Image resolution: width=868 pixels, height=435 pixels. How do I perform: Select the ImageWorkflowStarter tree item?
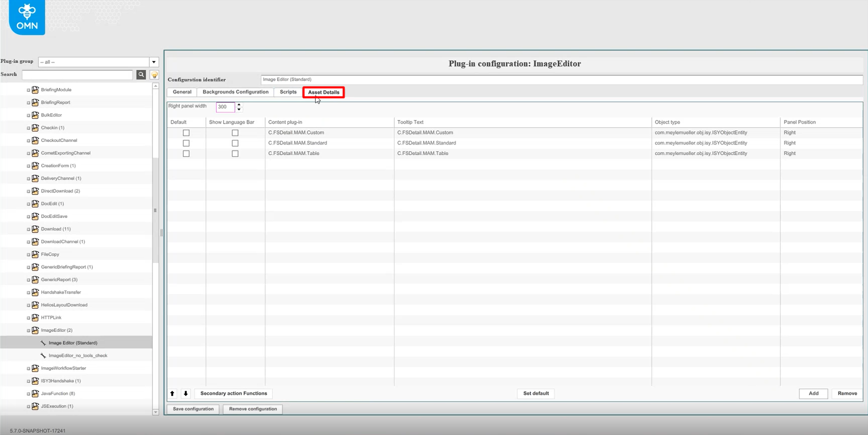click(x=64, y=368)
